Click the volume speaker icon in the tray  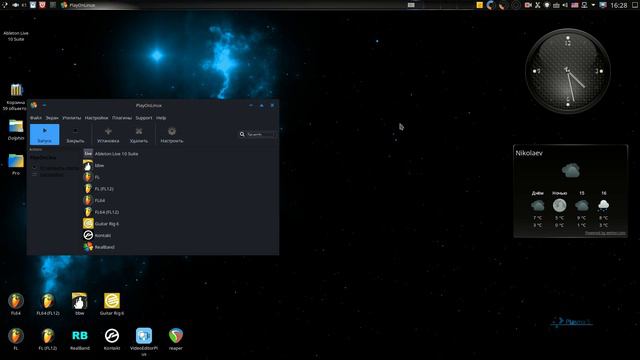tap(565, 5)
